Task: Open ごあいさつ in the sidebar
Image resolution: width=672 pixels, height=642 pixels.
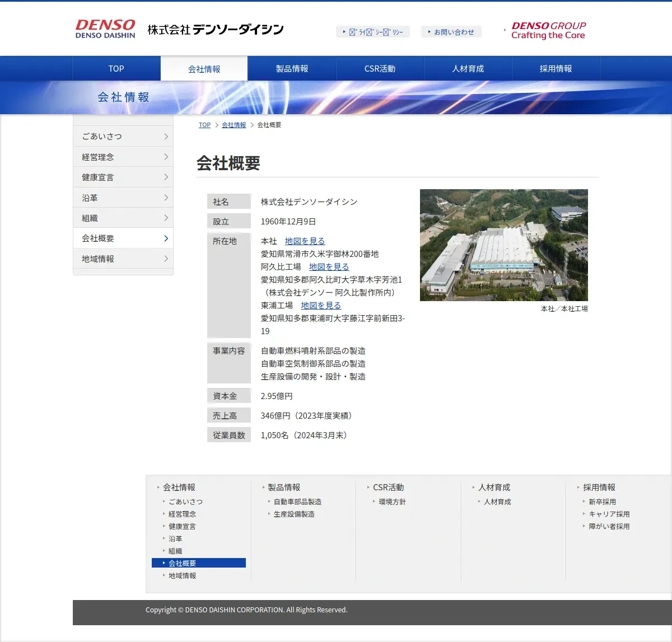Action: 123,137
